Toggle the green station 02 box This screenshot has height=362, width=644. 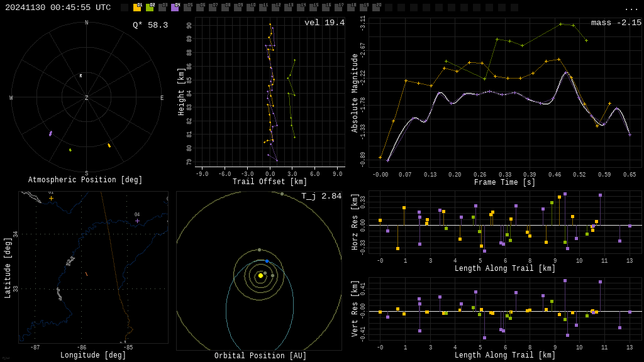coord(150,7)
